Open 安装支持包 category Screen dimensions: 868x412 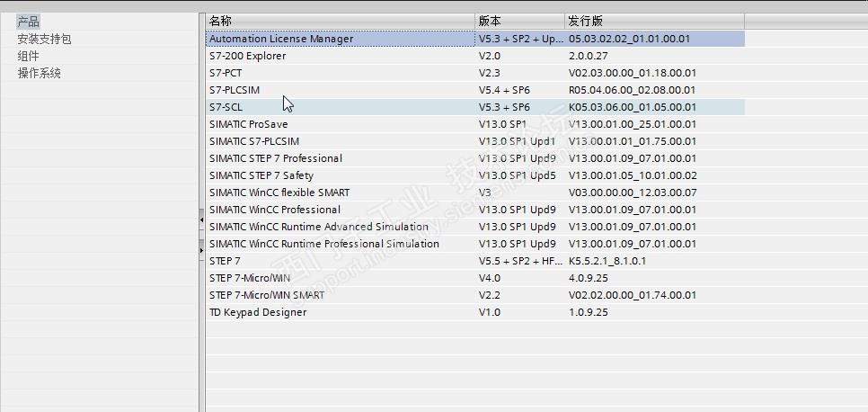pos(44,39)
